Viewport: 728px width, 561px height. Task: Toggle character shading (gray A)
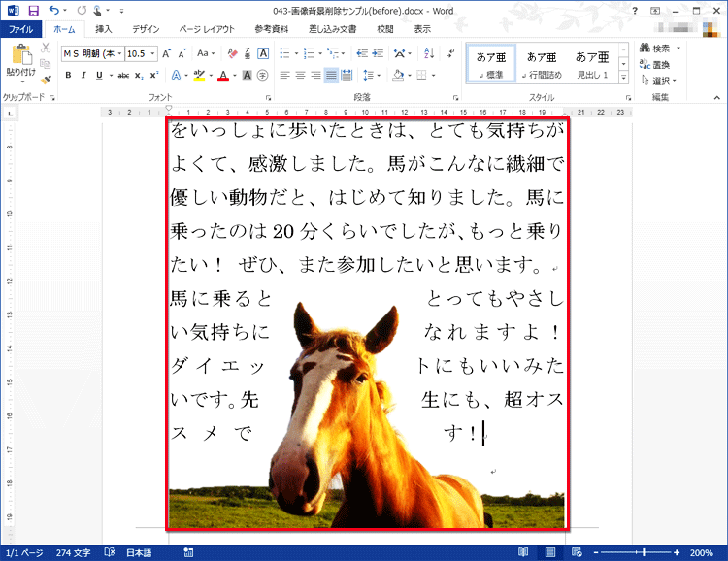(247, 76)
